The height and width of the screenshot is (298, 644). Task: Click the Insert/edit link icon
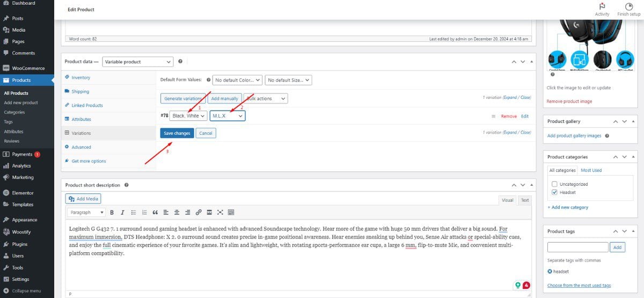click(x=199, y=213)
